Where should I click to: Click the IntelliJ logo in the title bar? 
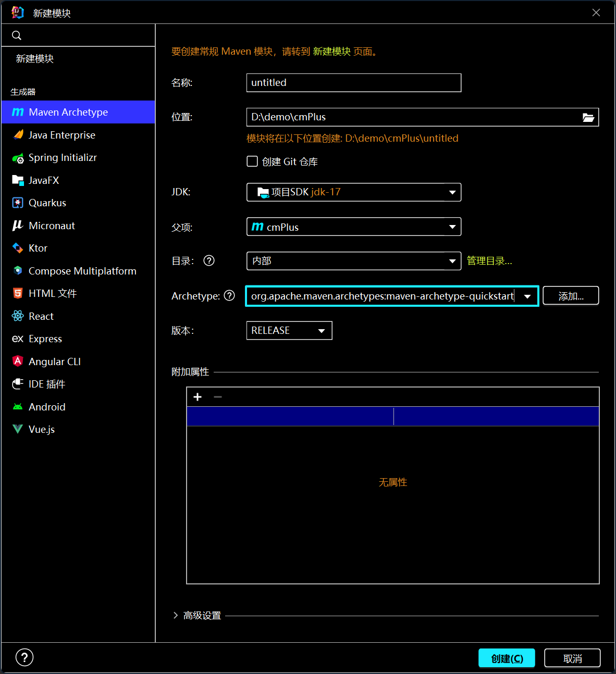pos(17,13)
